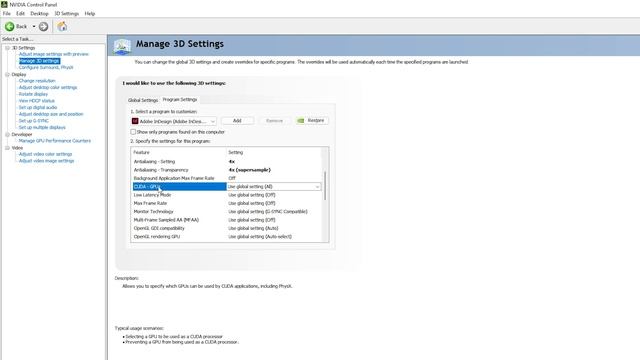Select the Antialiasing - Transparency row

(x=227, y=170)
